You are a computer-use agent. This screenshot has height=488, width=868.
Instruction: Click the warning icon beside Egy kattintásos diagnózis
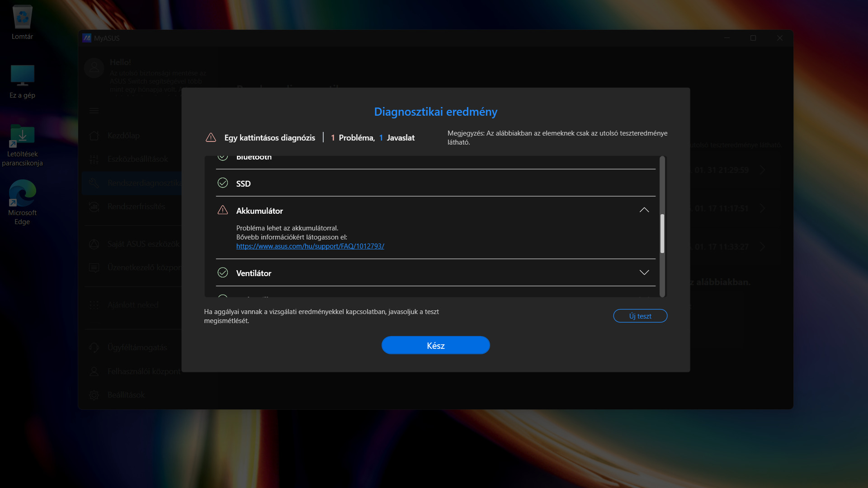[x=211, y=137]
